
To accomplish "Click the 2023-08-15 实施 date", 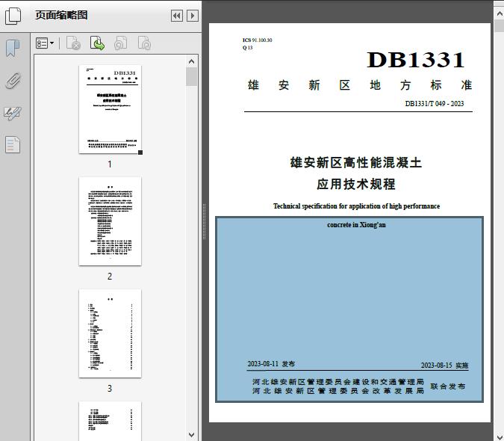I will 444,366.
